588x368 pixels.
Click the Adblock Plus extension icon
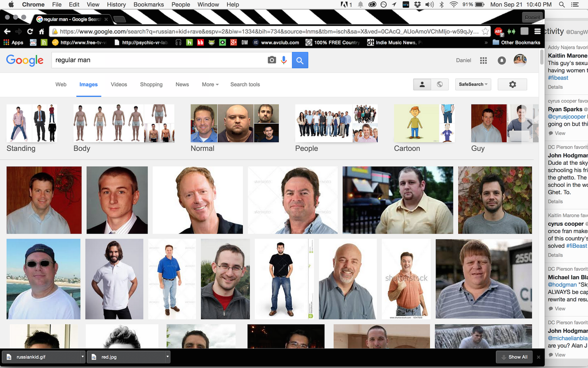click(x=499, y=31)
